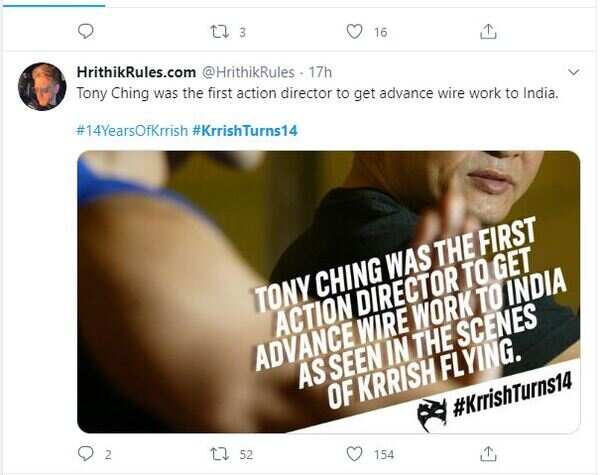
Task: Retweet the top tweet with 3 retweets
Action: tap(219, 32)
